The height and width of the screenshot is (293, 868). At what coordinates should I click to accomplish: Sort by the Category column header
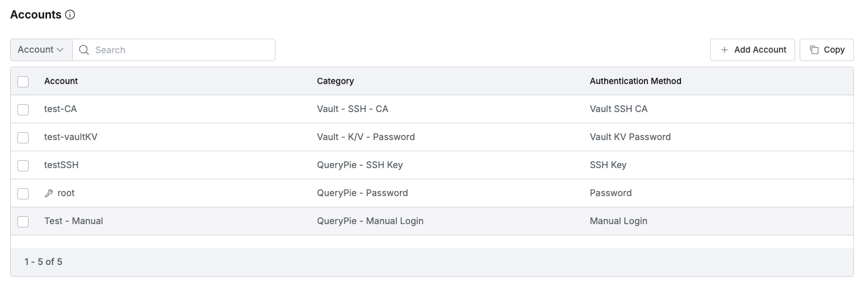[335, 81]
